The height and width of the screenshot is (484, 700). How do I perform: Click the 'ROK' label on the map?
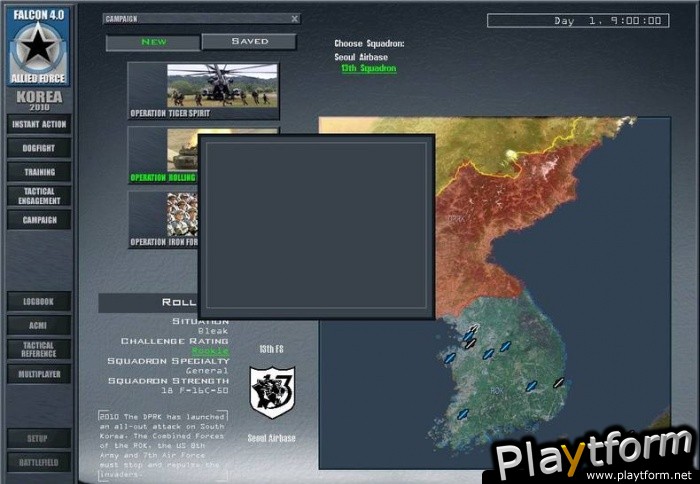pyautogui.click(x=497, y=391)
